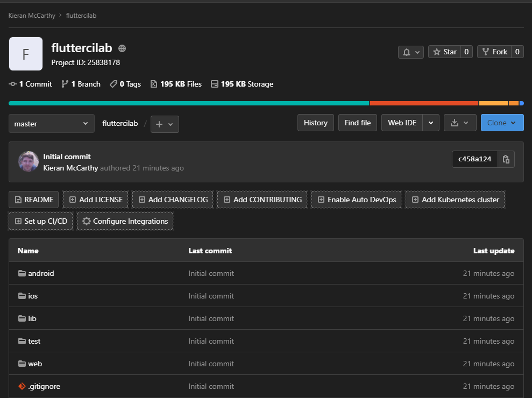Open the fork count of 0
This screenshot has height=398, width=532.
click(x=517, y=52)
